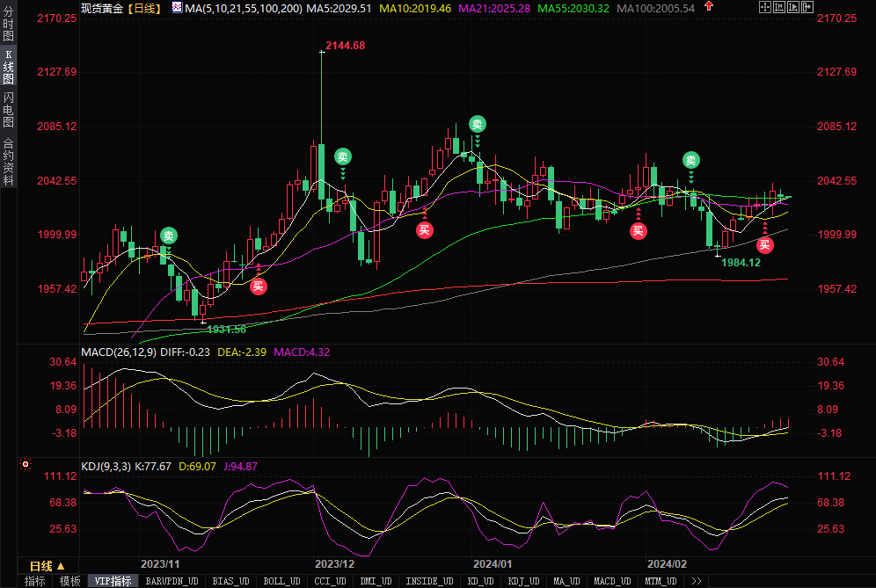Open the 日线 period dropdown

[x=41, y=565]
